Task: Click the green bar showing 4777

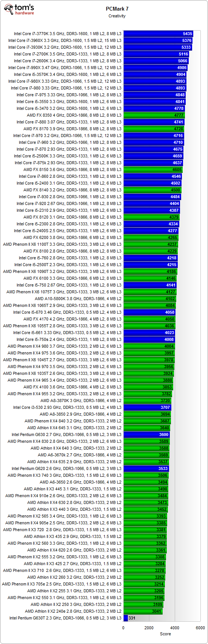Action: pos(154,115)
